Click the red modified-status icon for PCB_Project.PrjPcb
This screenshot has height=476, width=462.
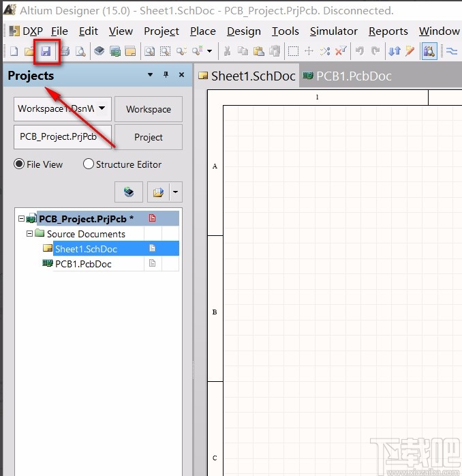152,218
